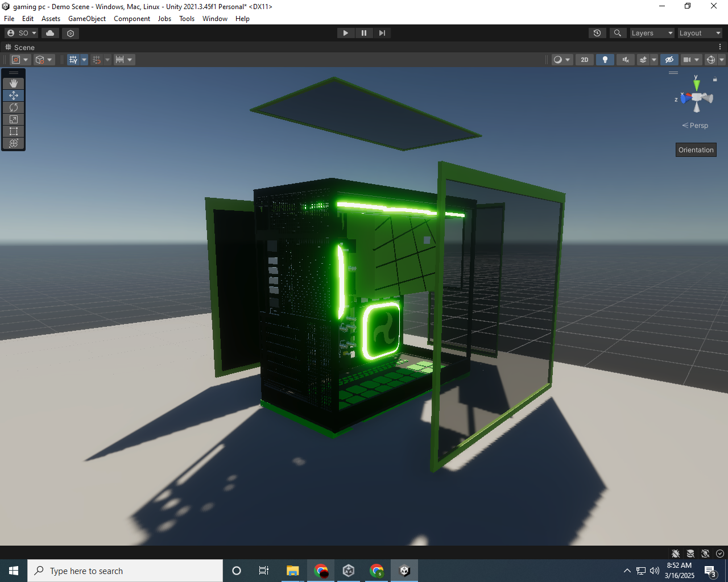
Task: Select the Transform tool
Action: tap(14, 143)
